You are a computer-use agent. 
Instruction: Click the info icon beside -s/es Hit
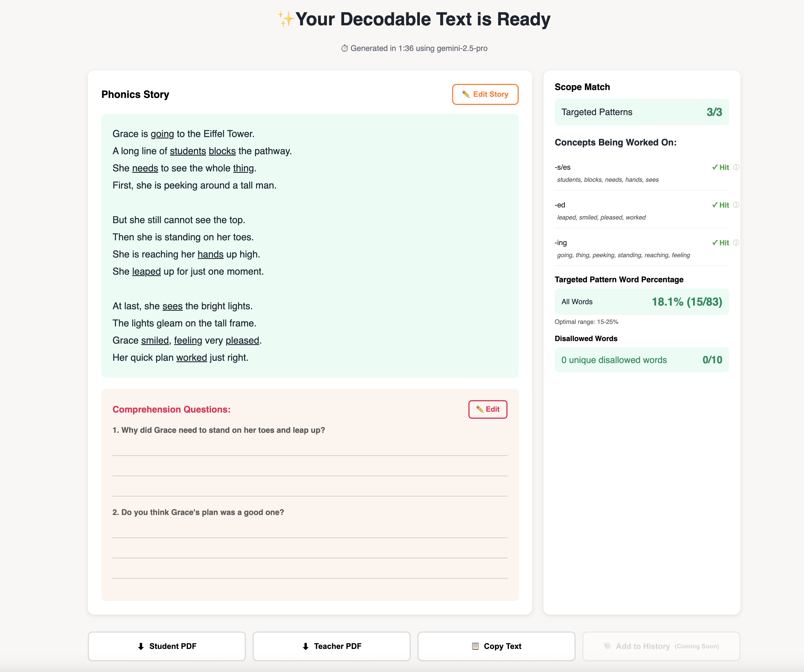(736, 167)
